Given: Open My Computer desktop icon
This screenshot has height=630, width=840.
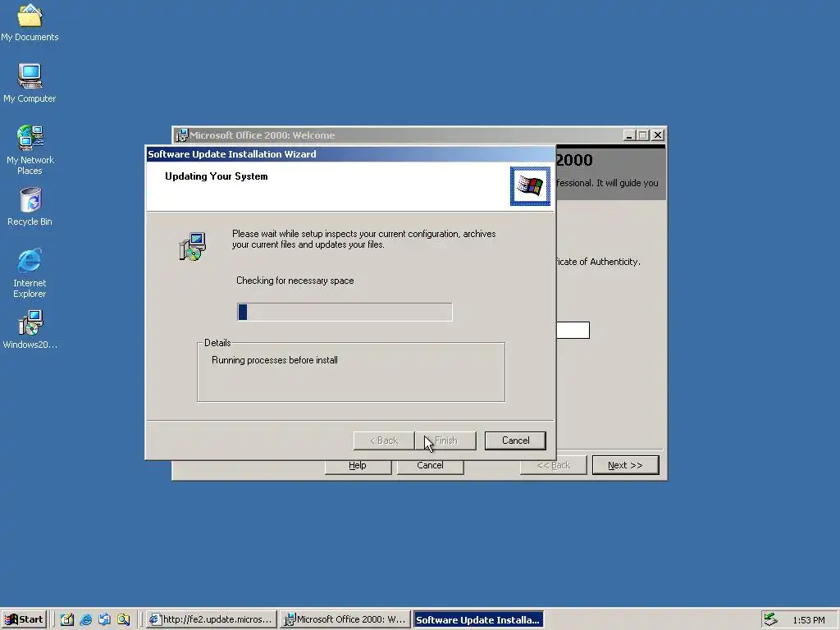Looking at the screenshot, I should click(x=30, y=84).
